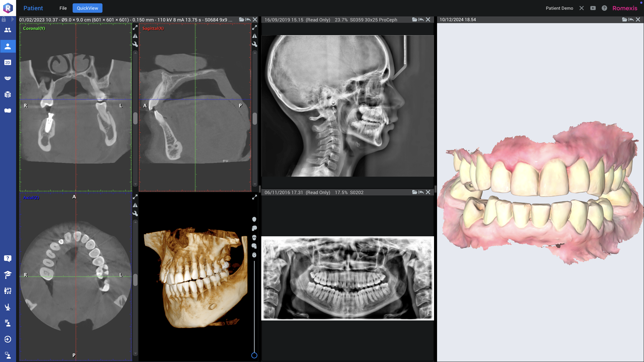Image resolution: width=644 pixels, height=362 pixels.
Task: Click the Patient module title
Action: (x=33, y=8)
